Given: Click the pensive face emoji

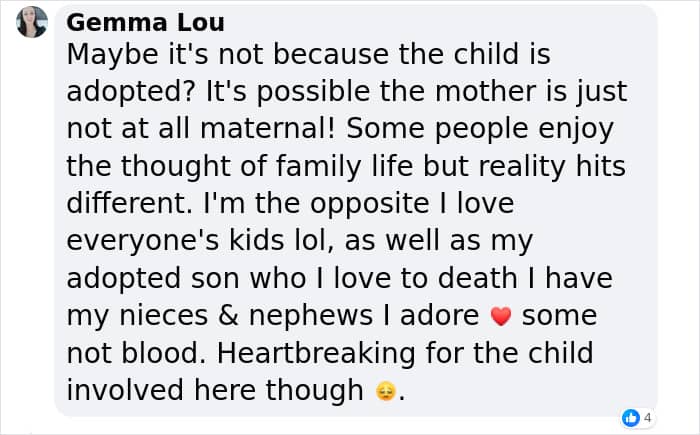Looking at the screenshot, I should 385,392.
